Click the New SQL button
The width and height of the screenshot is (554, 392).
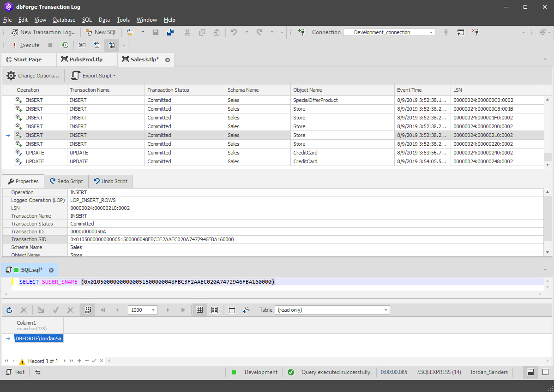tap(102, 32)
